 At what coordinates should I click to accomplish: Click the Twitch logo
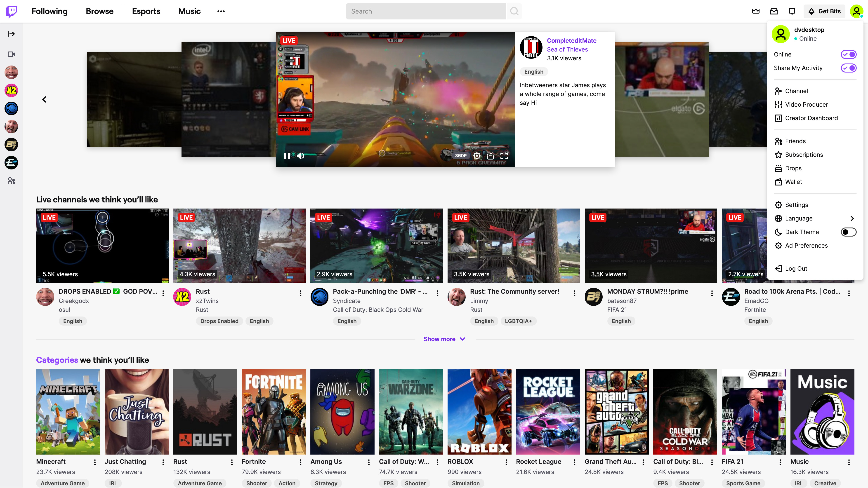[x=11, y=11]
